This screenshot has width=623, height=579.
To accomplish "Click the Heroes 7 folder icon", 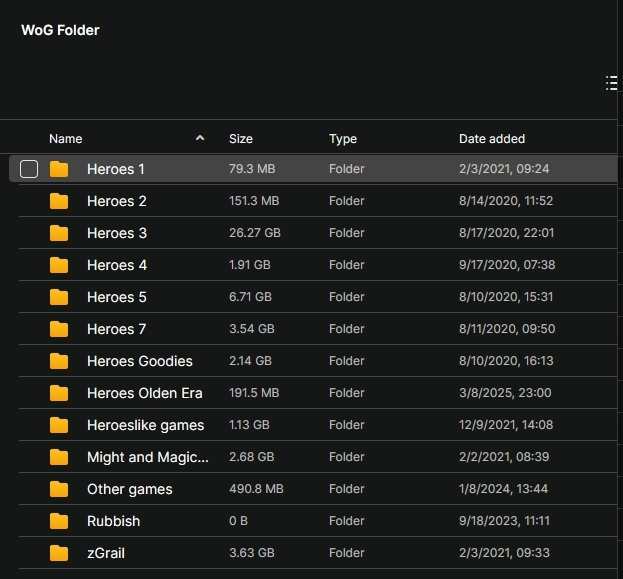I will pyautogui.click(x=59, y=329).
